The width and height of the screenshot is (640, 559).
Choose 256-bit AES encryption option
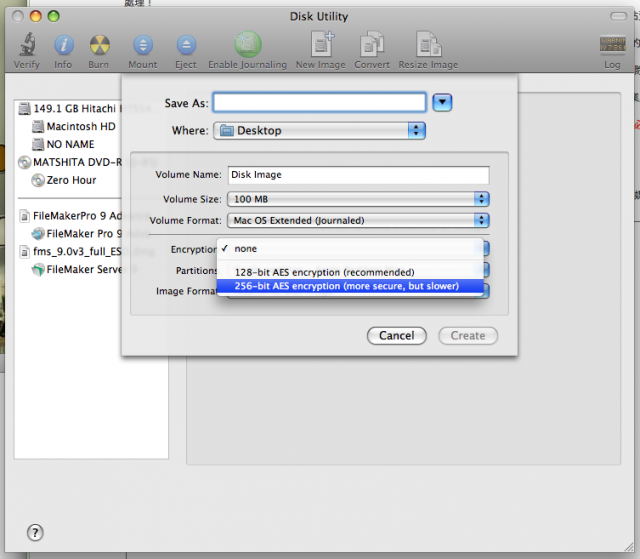pyautogui.click(x=350, y=286)
